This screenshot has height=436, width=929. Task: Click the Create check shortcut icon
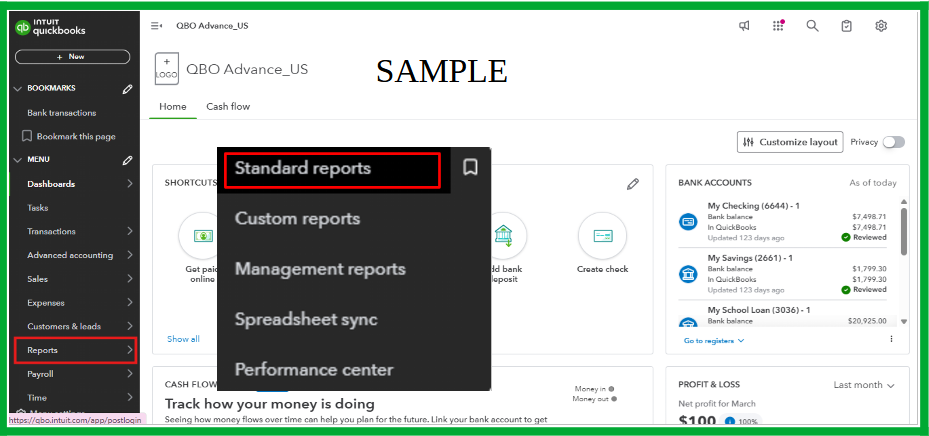(x=603, y=236)
